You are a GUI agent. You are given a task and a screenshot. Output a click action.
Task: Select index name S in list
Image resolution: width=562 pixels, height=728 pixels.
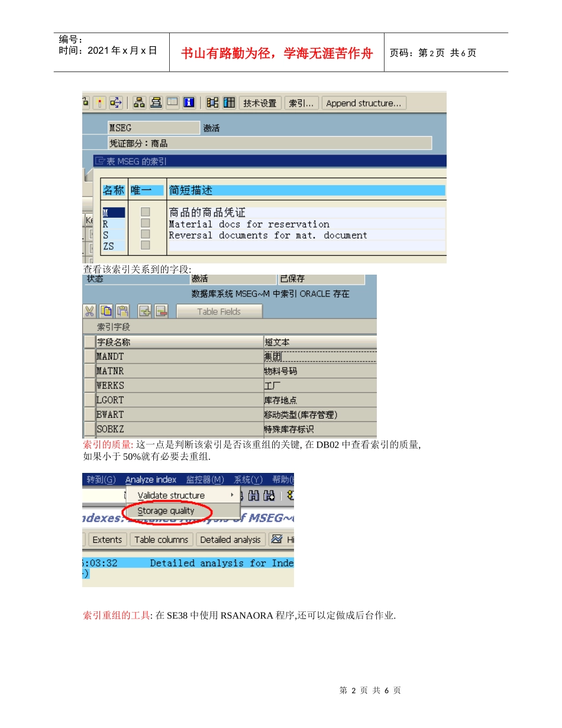(x=113, y=234)
